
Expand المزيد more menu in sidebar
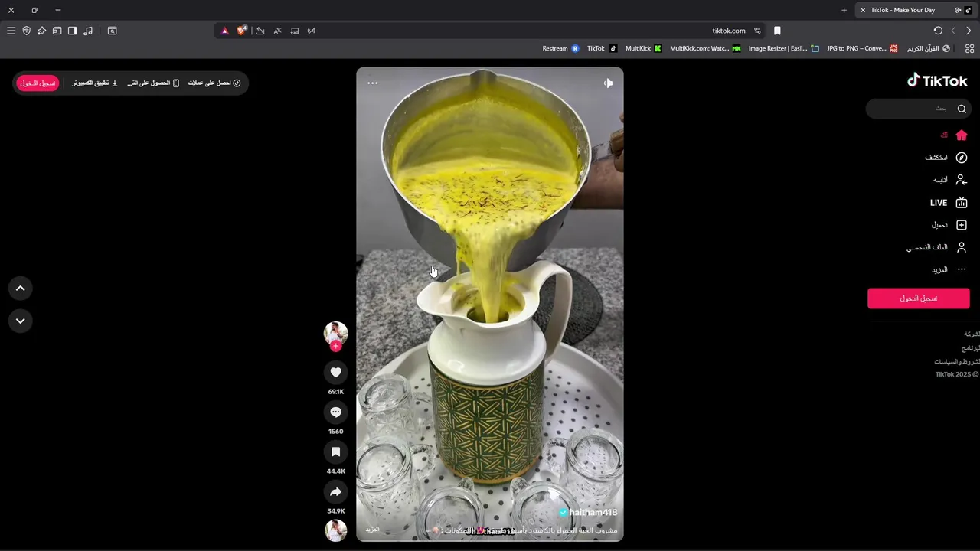[x=949, y=269]
